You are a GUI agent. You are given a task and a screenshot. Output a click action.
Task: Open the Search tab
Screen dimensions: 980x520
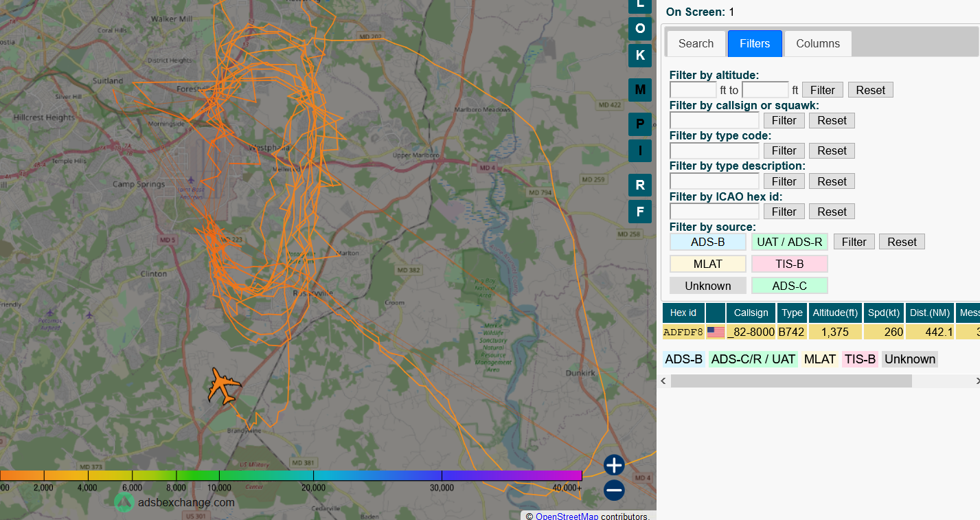[696, 43]
